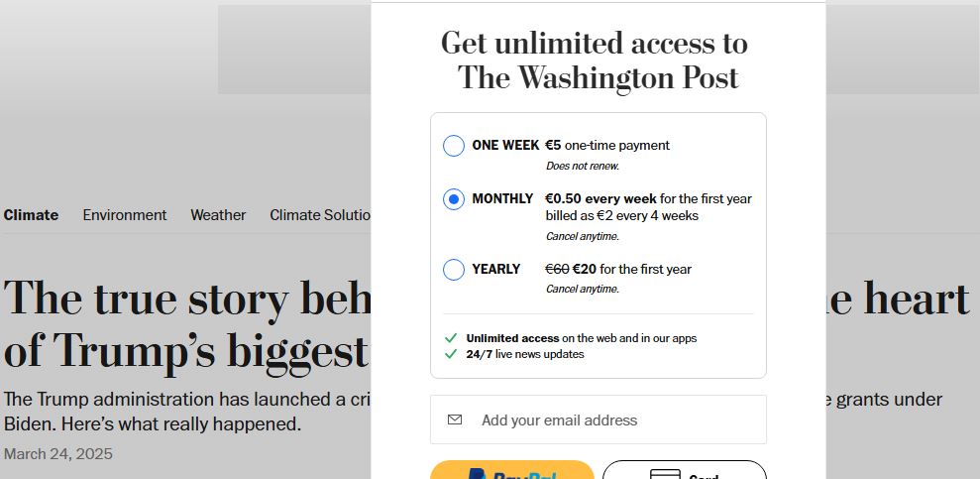Viewport: 980px width, 479px height.
Task: Click the credit card icon
Action: [x=665, y=475]
